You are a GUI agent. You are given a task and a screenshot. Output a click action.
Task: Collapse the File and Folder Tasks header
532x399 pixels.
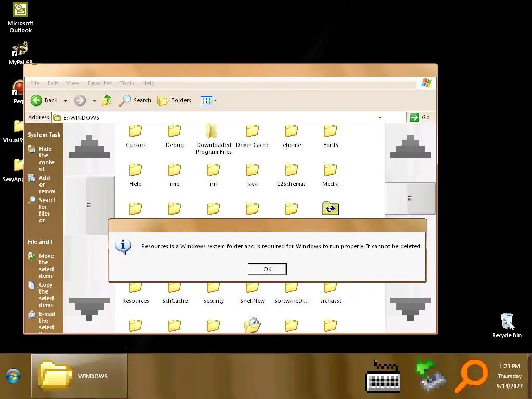coord(40,242)
